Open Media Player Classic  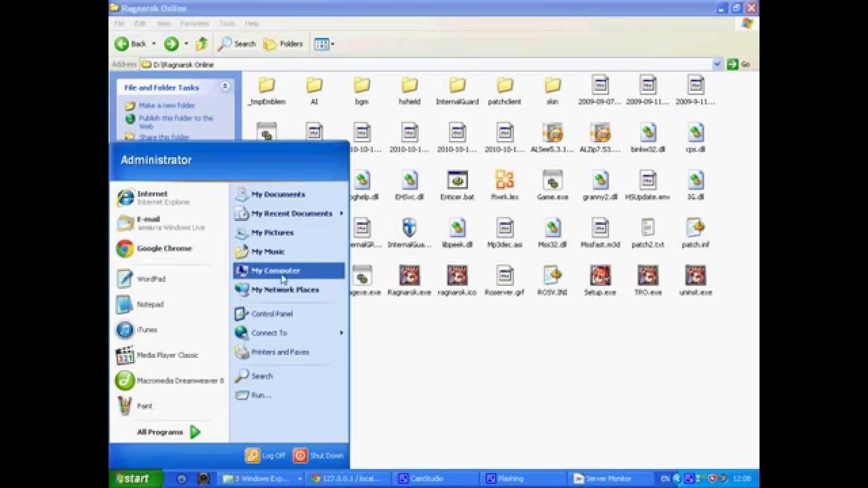(157, 355)
